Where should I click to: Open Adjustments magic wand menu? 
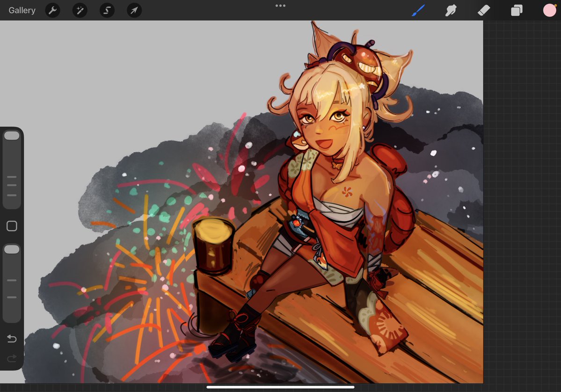[80, 10]
